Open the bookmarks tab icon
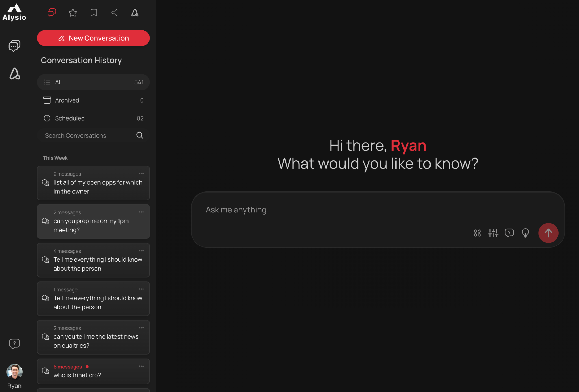This screenshot has width=579, height=392. point(93,13)
